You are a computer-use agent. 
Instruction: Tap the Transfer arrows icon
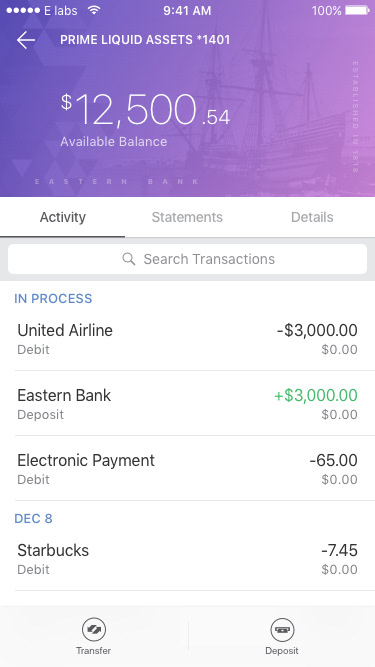pyautogui.click(x=94, y=630)
